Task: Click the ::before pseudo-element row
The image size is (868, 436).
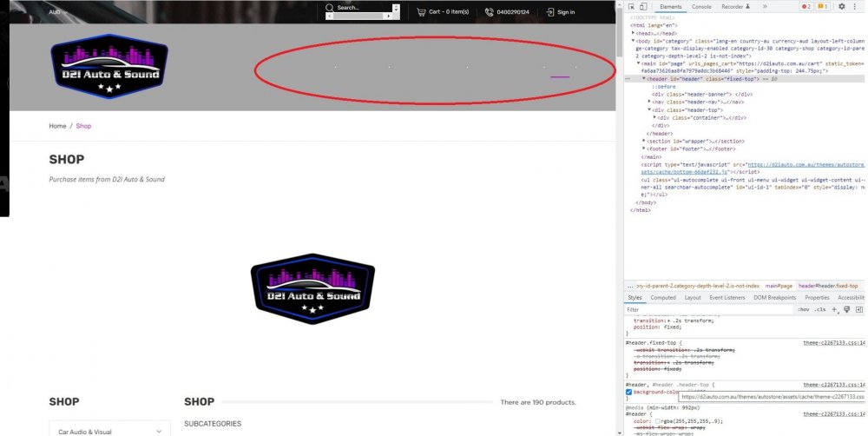Action: (x=663, y=87)
